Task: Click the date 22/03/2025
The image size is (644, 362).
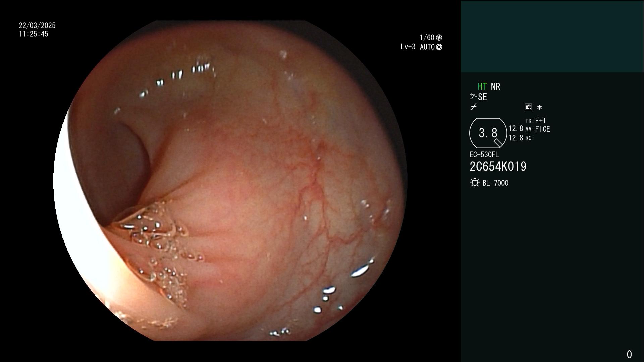Action: pyautogui.click(x=37, y=25)
